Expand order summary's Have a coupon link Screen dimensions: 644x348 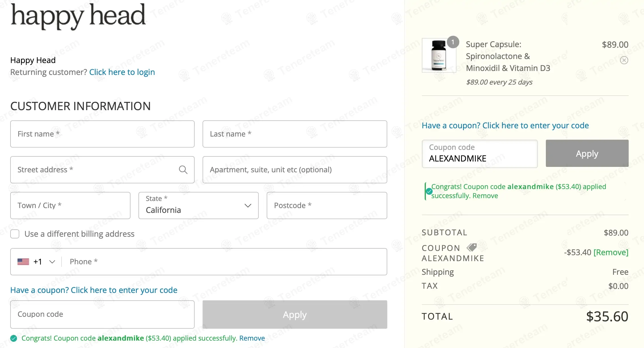505,125
